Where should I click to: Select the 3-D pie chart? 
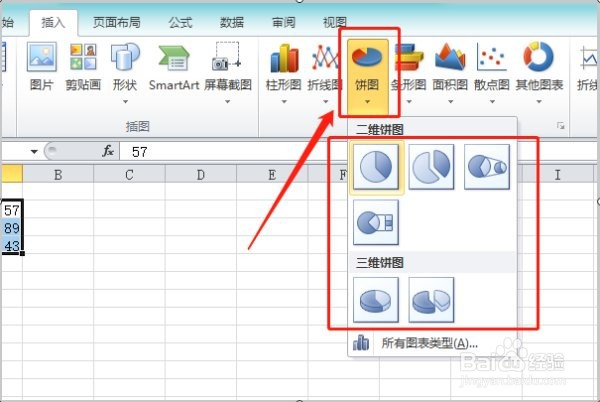(376, 300)
